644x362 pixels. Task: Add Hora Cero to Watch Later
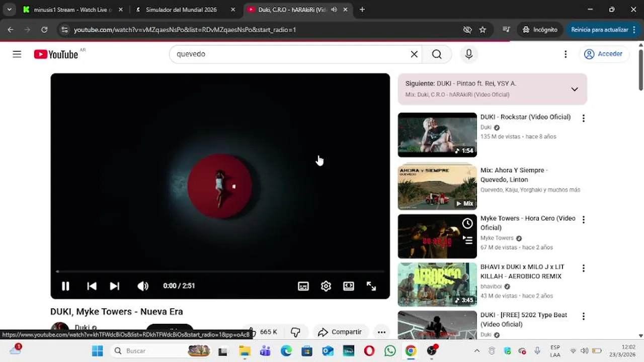(x=467, y=223)
